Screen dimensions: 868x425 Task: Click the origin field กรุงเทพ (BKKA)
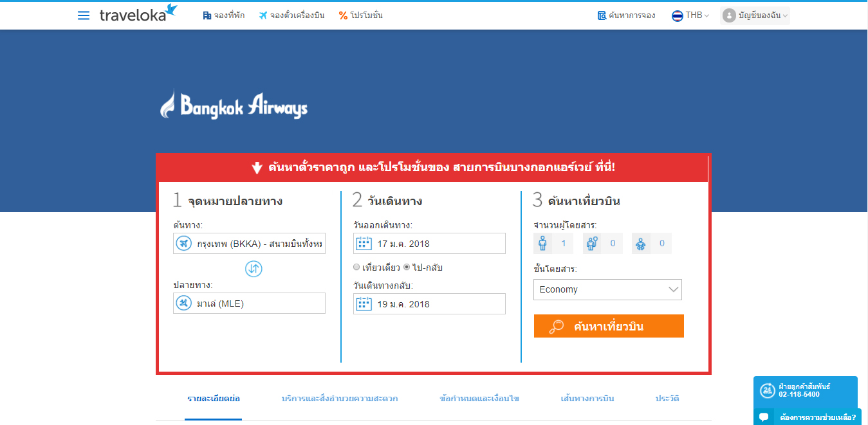click(249, 244)
